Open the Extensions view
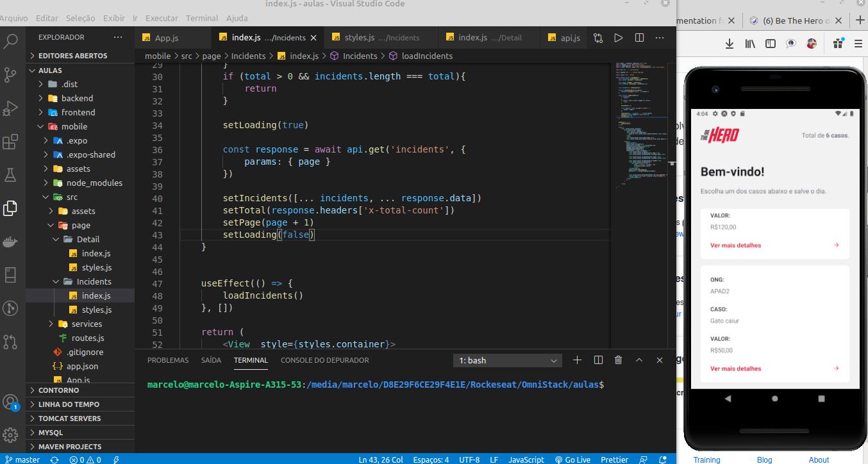Viewport: 868px width, 464px height. pyautogui.click(x=10, y=142)
